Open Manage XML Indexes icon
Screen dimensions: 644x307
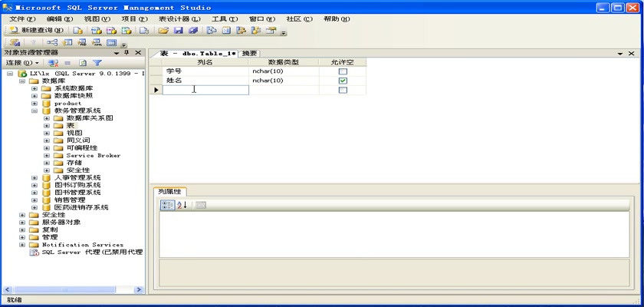97,42
